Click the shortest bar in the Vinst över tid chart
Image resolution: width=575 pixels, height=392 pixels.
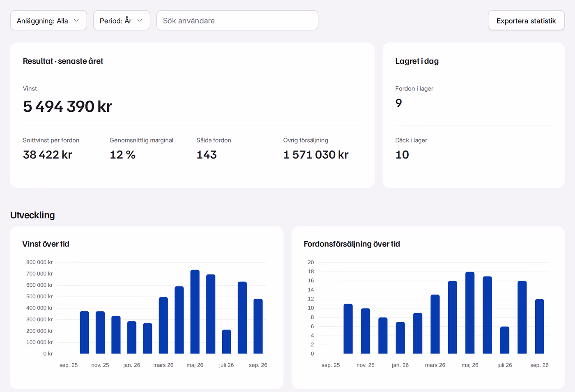point(226,342)
